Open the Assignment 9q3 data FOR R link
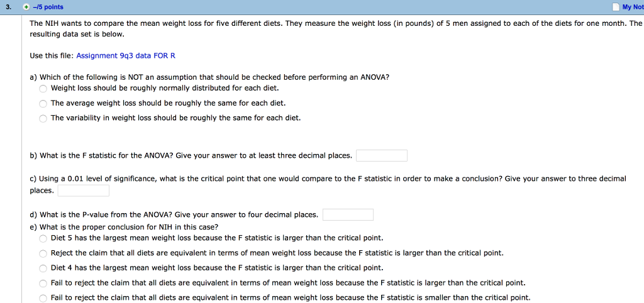This screenshot has height=303, width=644. tap(126, 55)
